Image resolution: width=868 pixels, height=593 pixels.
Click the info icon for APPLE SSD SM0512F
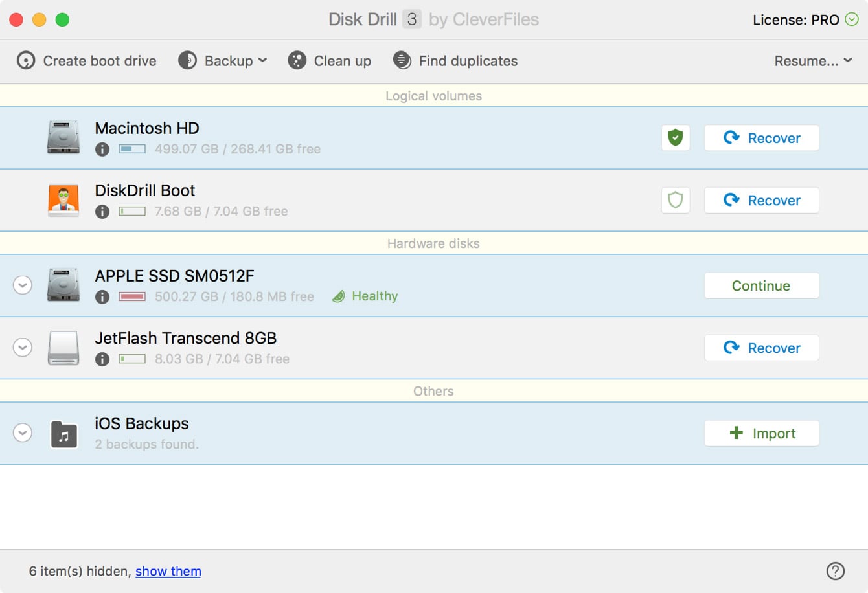pyautogui.click(x=102, y=296)
